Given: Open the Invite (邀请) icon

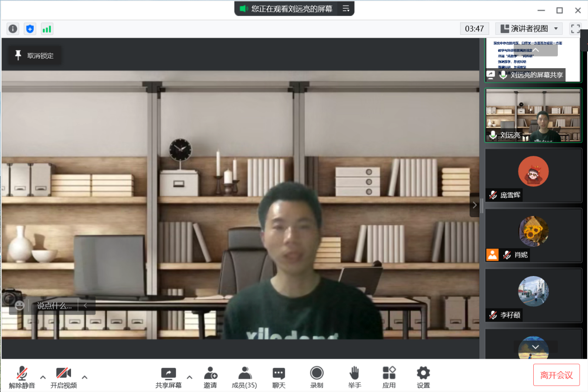Looking at the screenshot, I should [x=210, y=377].
